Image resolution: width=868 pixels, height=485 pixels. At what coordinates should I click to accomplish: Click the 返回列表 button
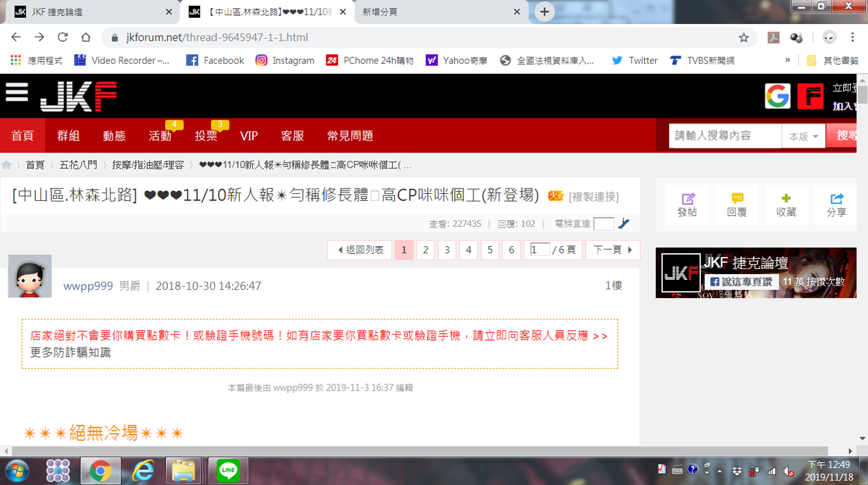[360, 250]
